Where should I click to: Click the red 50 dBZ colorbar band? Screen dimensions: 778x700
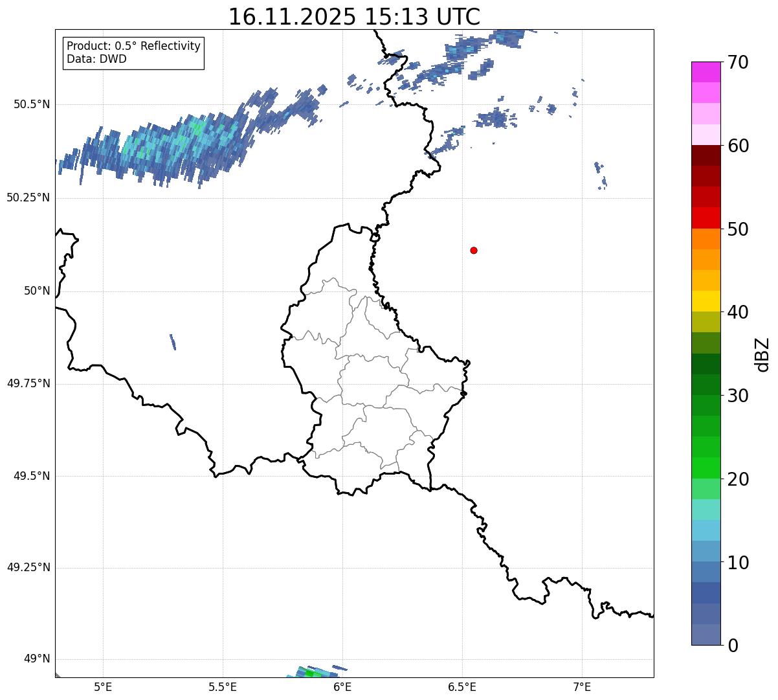pos(706,218)
